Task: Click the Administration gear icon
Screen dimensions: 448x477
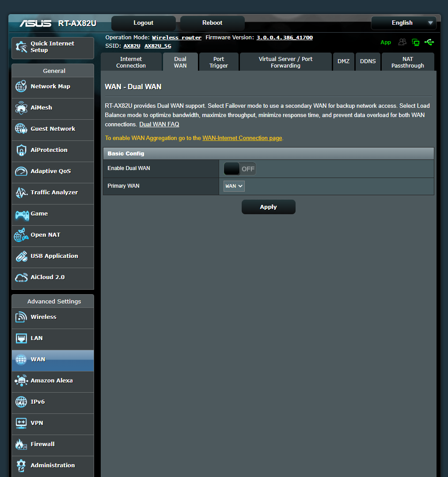Action: 21,466
